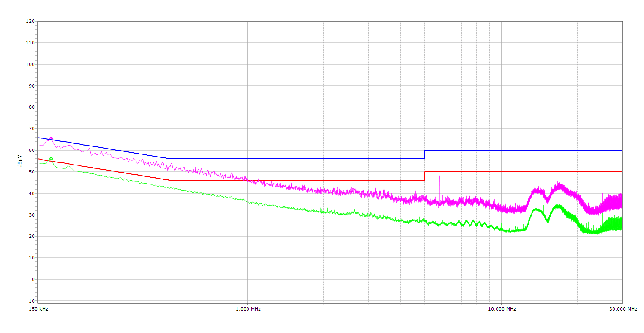Click the magenta peak marker circle
Screen dimensions: 644x333
[51, 138]
